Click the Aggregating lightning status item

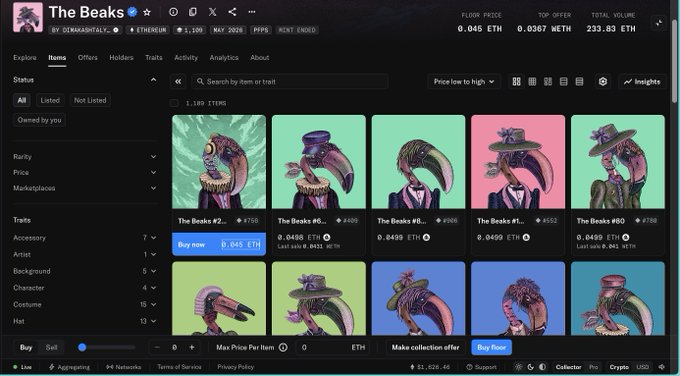coord(69,367)
